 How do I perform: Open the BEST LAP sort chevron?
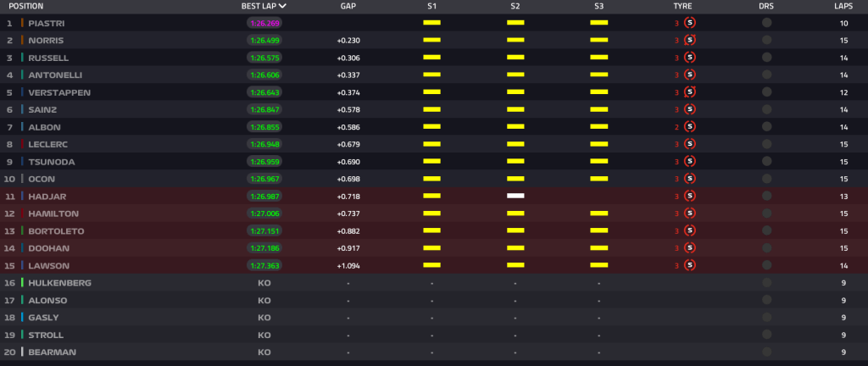coord(282,5)
